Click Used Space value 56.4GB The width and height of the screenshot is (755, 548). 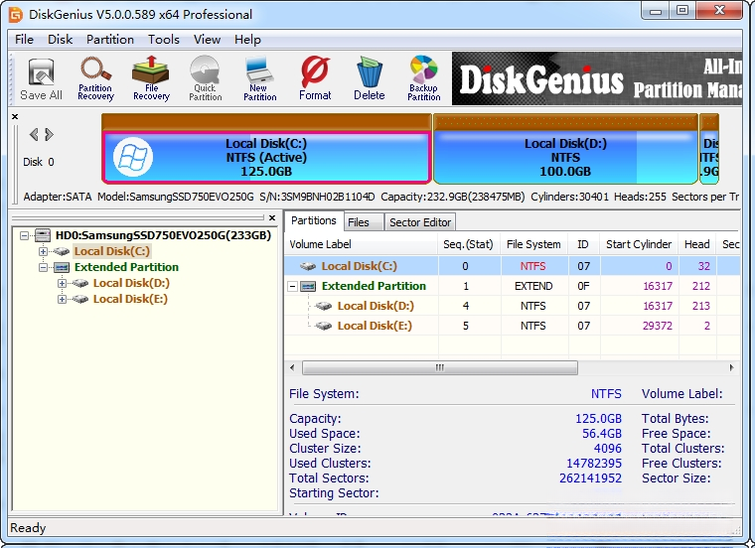(602, 434)
